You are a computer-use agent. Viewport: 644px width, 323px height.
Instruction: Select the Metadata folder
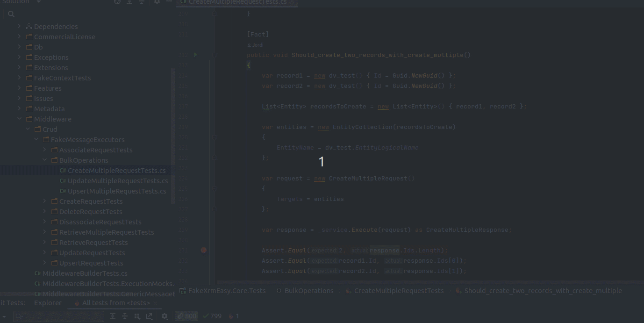(x=49, y=109)
